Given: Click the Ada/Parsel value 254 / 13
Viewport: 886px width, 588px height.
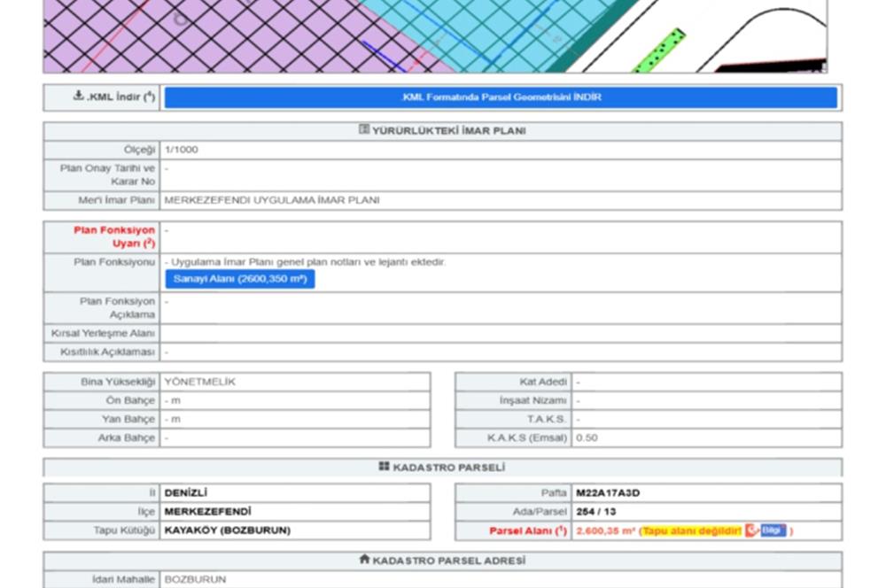Looking at the screenshot, I should coord(595,512).
